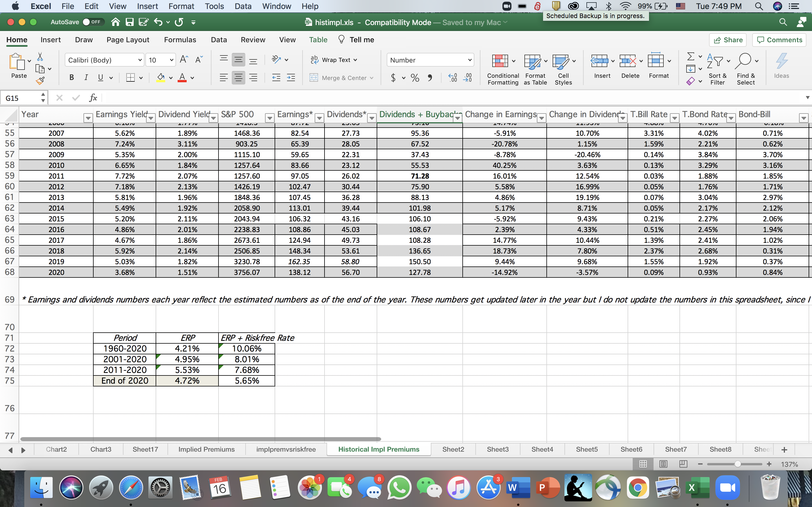Select the Format Painter tool
Image resolution: width=812 pixels, height=507 pixels.
pyautogui.click(x=40, y=80)
